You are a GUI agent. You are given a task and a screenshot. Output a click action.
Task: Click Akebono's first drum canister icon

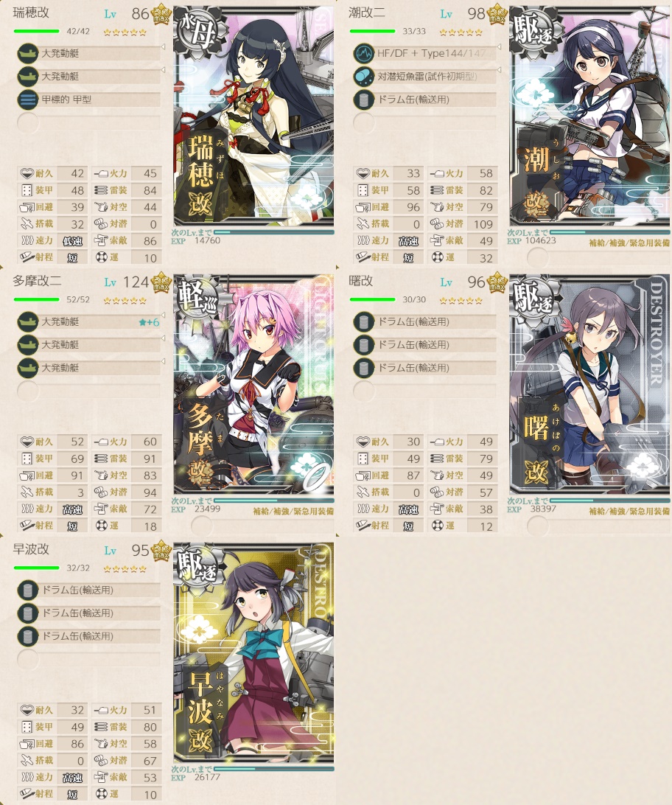(364, 322)
